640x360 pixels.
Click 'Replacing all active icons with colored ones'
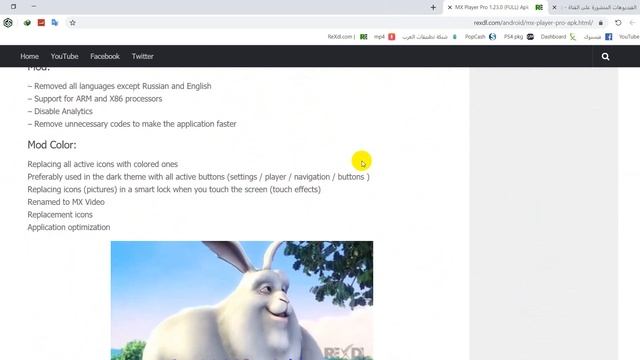coord(102,164)
